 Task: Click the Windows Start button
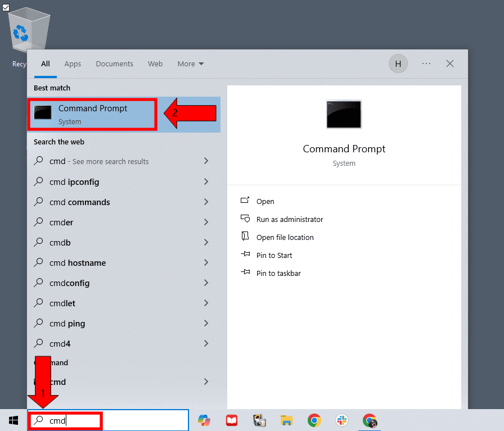click(12, 420)
